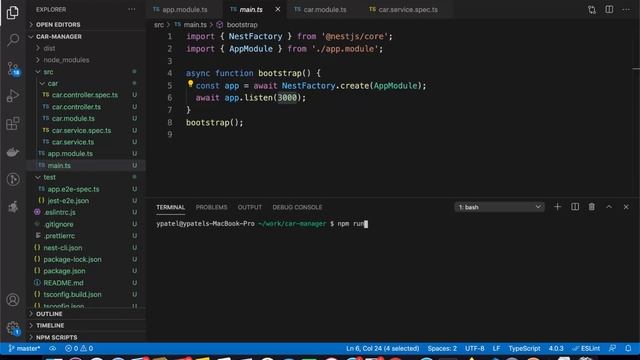640x360 pixels.
Task: Click the feedback icon in status bar
Action: coord(612,349)
